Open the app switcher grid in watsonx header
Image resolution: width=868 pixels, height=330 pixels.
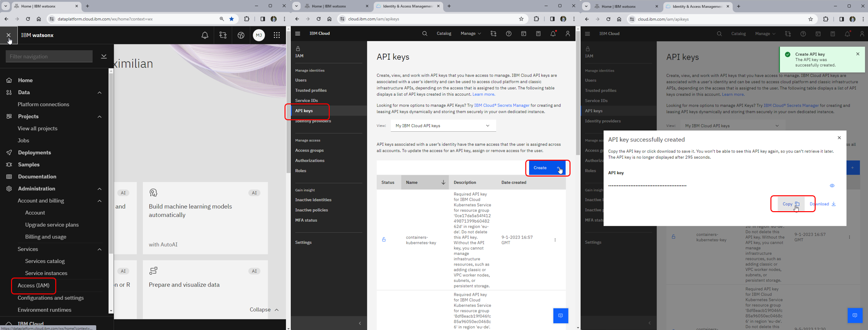pyautogui.click(x=277, y=35)
